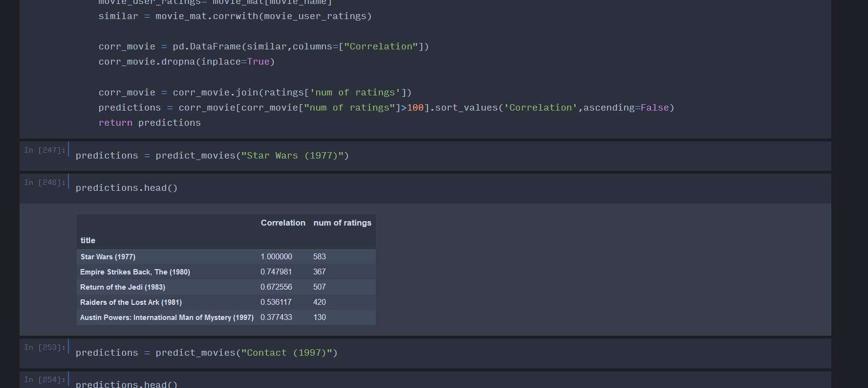
Task: Select the In [254] cell prompt
Action: pyautogui.click(x=44, y=380)
